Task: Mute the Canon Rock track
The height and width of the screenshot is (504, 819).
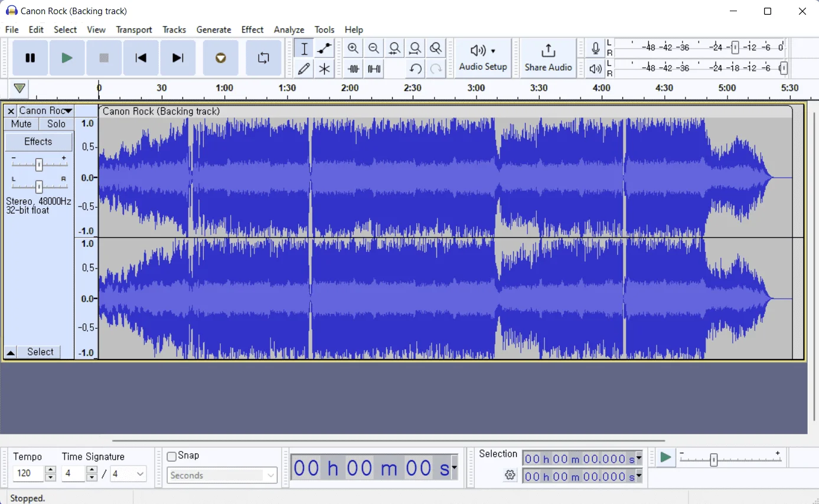Action: click(21, 124)
